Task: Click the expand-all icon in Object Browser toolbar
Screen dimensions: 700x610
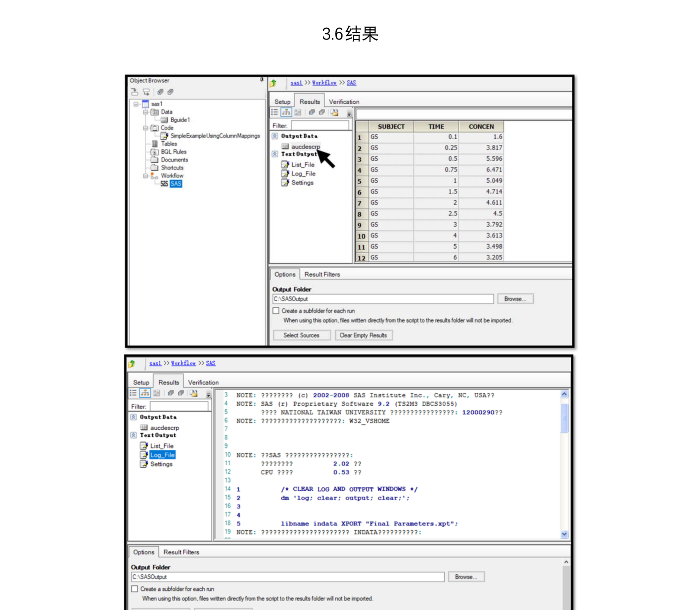Action: click(160, 91)
